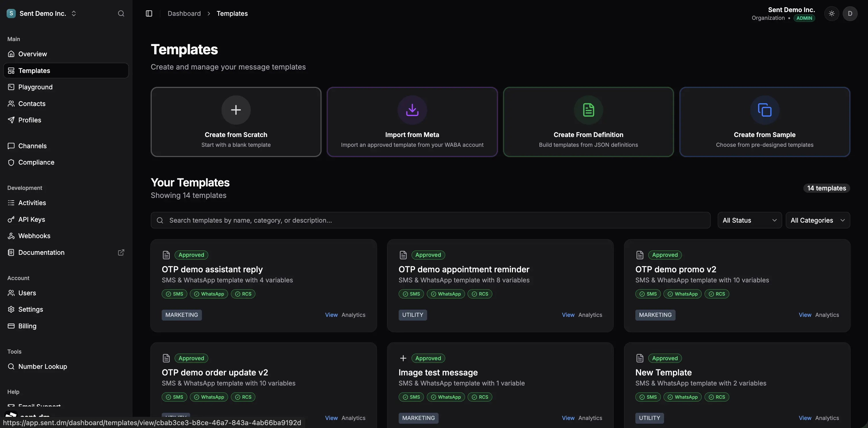Screen dimensions: 868x428
Task: Click the document icon on OTP demo assistant reply
Action: point(166,255)
